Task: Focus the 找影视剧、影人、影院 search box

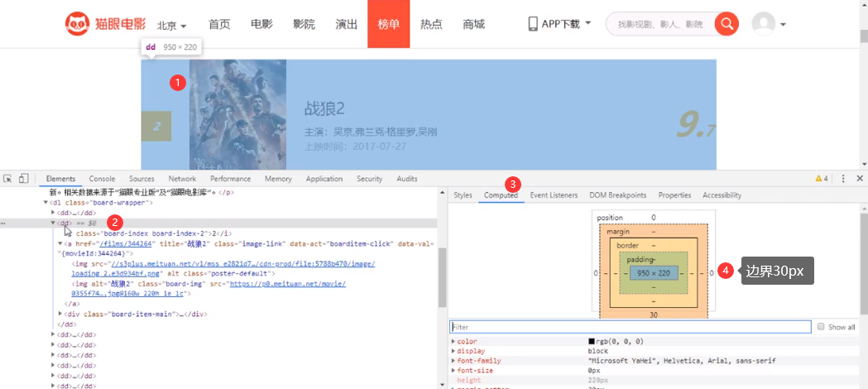Action: [661, 24]
